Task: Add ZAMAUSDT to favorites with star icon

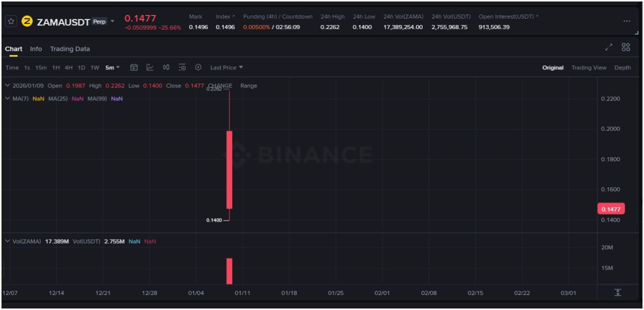Action: tap(11, 22)
